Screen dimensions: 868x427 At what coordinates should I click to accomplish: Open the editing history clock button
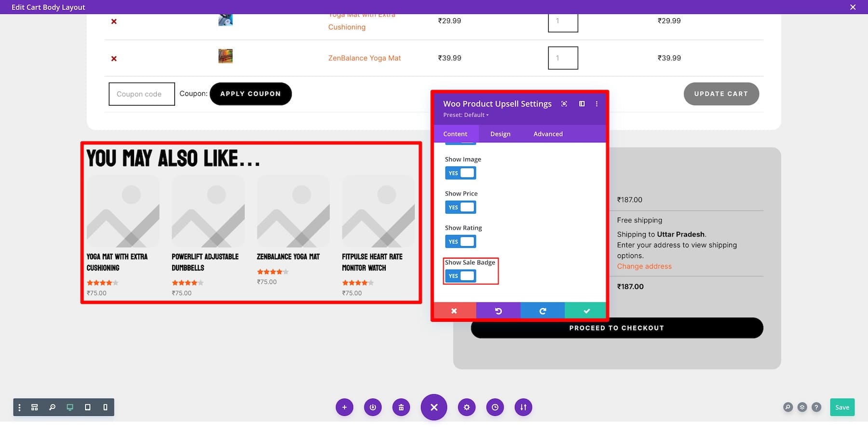495,407
